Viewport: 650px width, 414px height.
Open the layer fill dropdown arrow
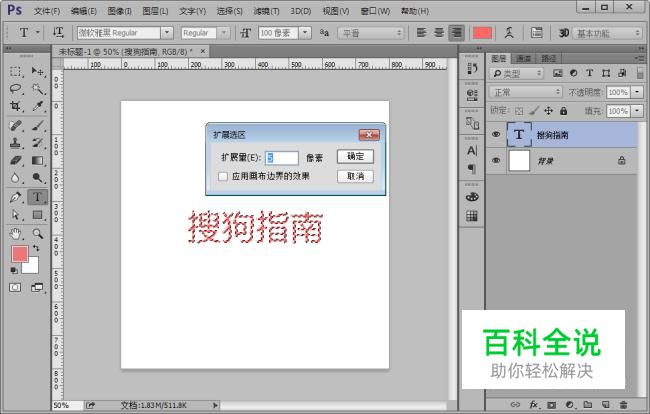pos(637,111)
